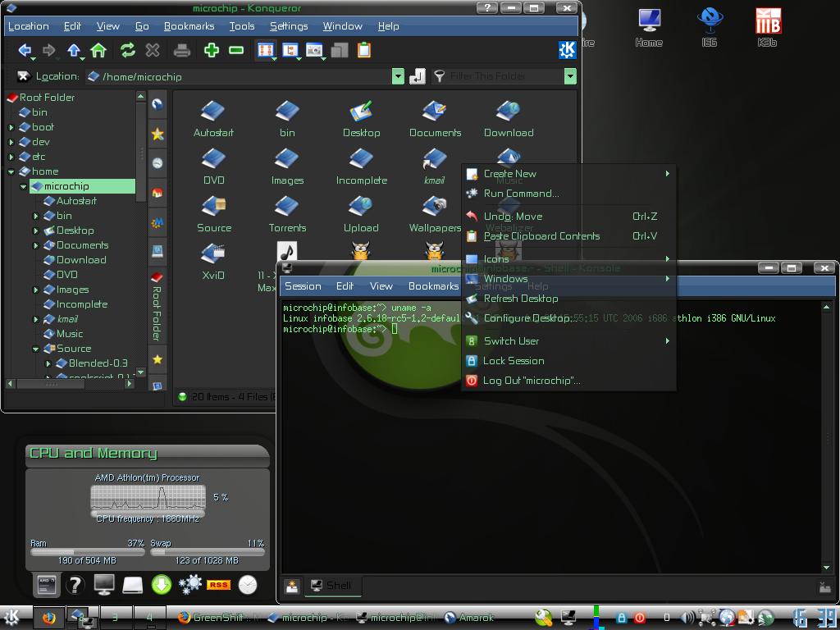Screen dimensions: 840x630
Task: Clear the Location bar with X icon
Action: [23, 76]
